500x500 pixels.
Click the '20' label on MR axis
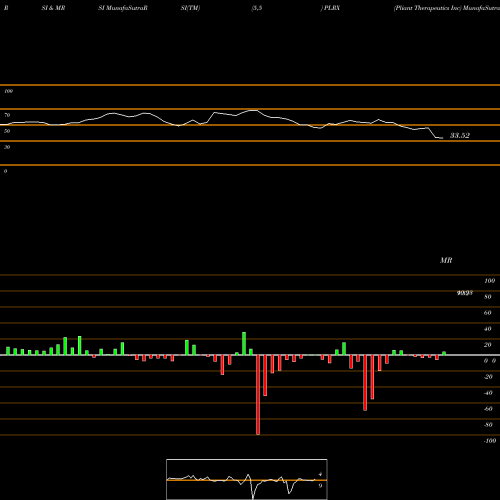[x=488, y=345]
